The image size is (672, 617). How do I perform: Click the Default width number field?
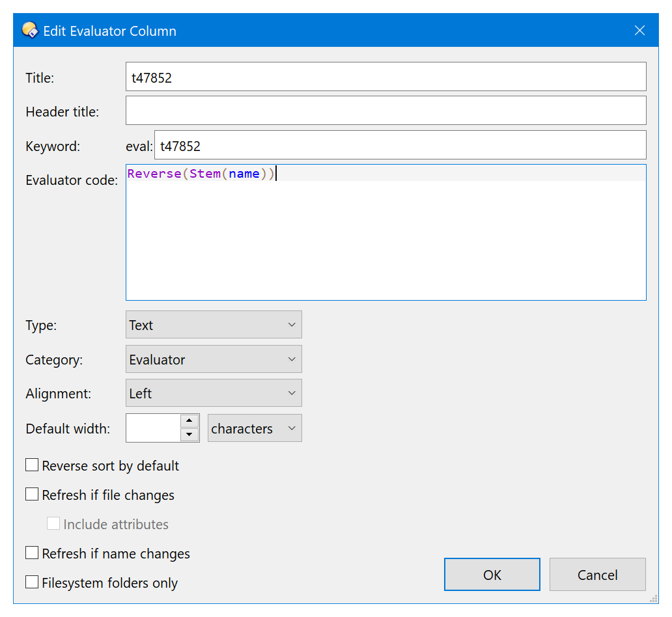(x=153, y=428)
